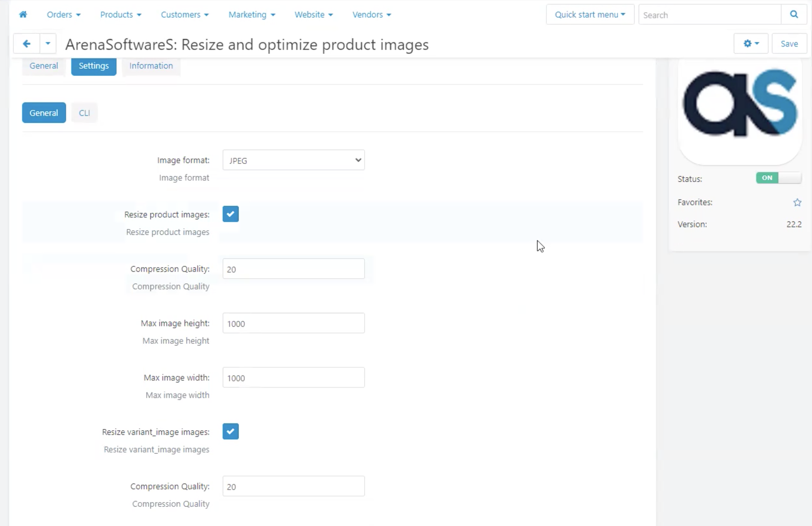
Task: Go to the home dashboard icon
Action: click(23, 14)
